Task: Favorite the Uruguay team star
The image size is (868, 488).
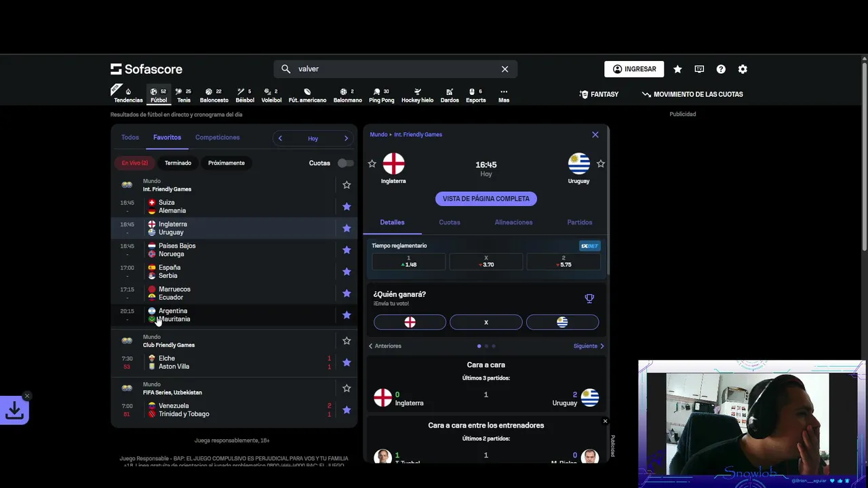Action: [601, 164]
